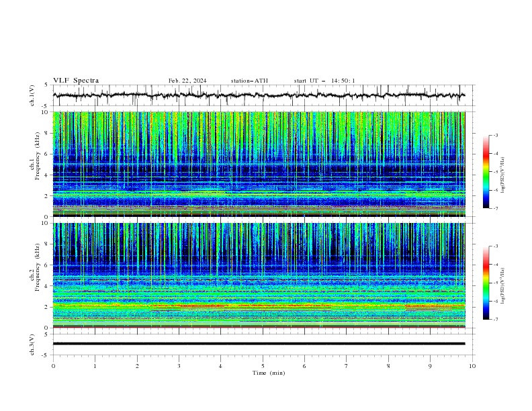Click the "7" tick on the time axis
This screenshot has height=411, width=532.
(347, 366)
